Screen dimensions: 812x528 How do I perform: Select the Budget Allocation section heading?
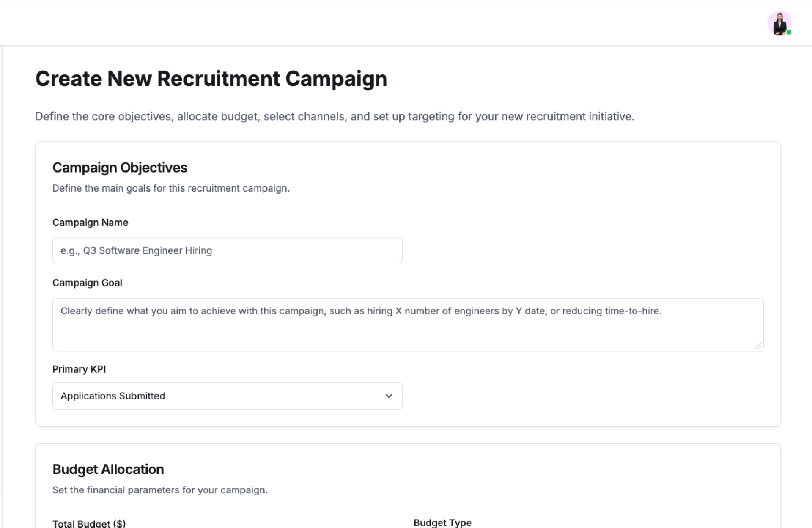click(108, 469)
